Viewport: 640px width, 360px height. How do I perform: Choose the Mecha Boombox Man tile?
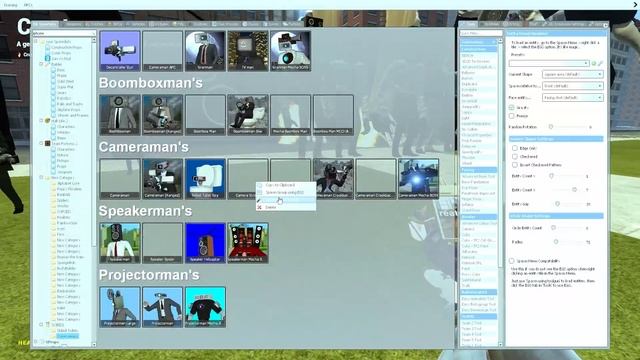(291, 115)
